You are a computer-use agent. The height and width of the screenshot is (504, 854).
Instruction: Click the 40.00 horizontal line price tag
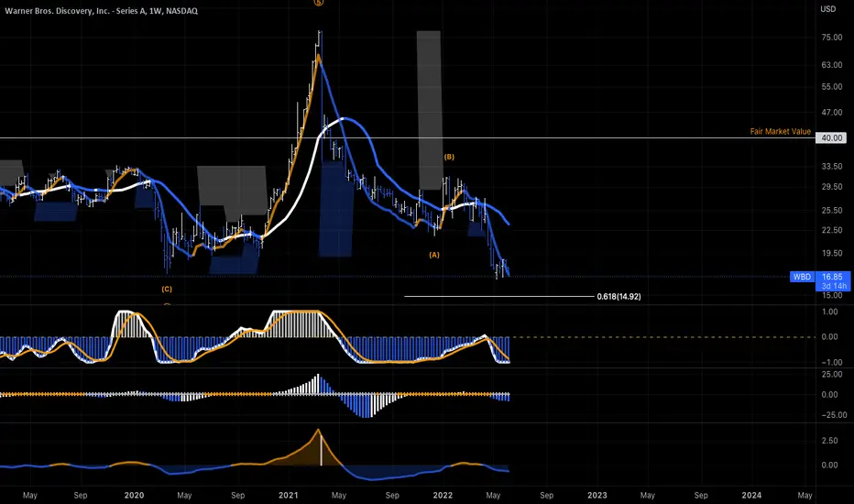pyautogui.click(x=831, y=137)
